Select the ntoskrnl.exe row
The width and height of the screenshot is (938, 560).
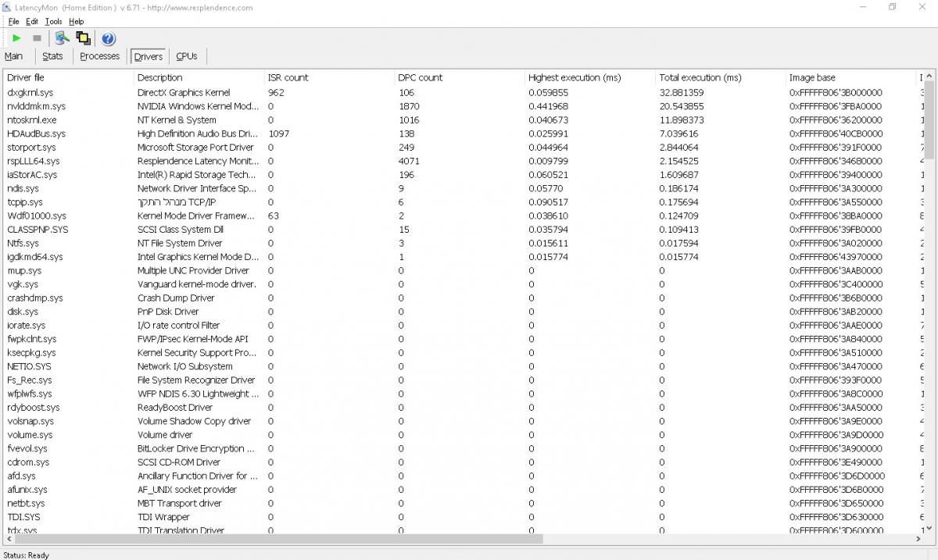pos(463,119)
